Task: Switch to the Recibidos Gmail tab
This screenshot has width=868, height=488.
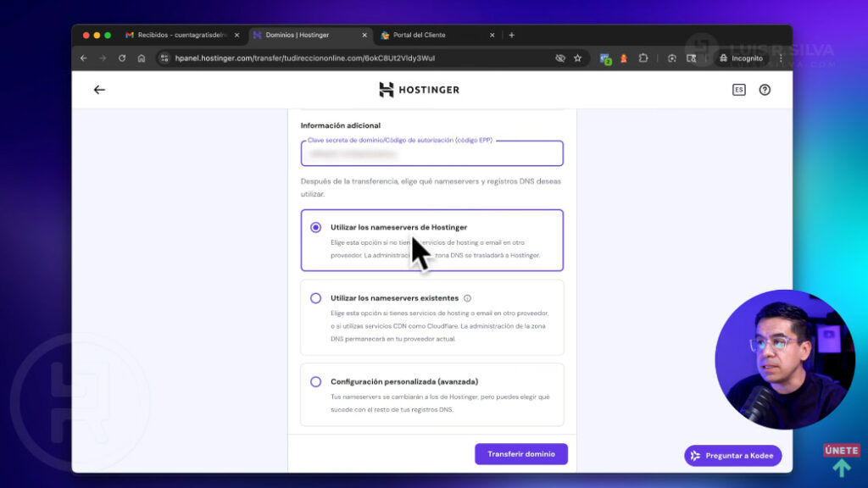Action: pyautogui.click(x=183, y=35)
